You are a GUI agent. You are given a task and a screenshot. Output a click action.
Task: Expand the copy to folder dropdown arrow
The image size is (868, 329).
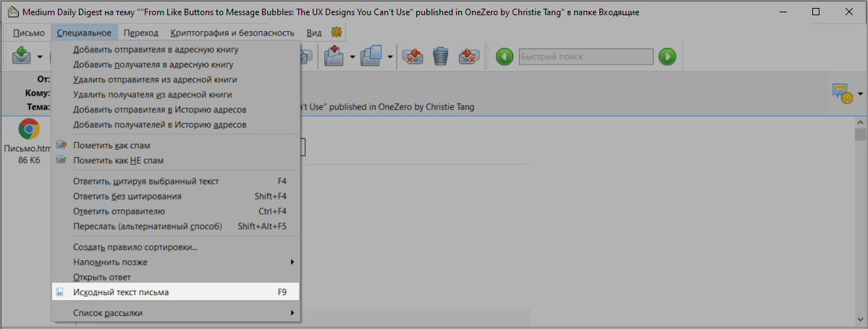tap(389, 56)
